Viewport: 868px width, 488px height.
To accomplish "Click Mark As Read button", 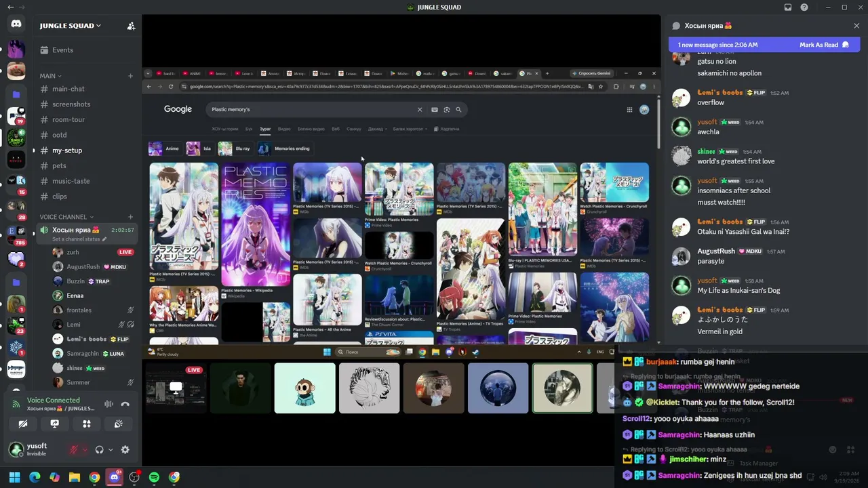I will [824, 45].
